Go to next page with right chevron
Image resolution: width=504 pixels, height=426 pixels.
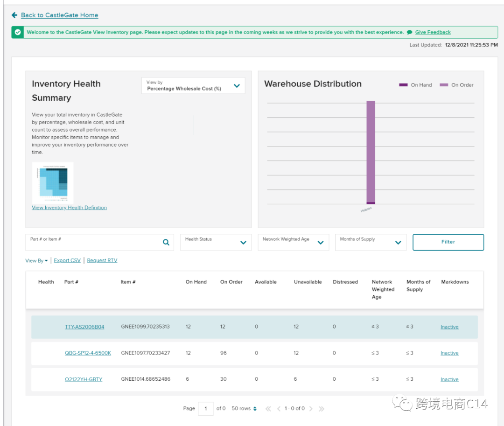pos(311,409)
